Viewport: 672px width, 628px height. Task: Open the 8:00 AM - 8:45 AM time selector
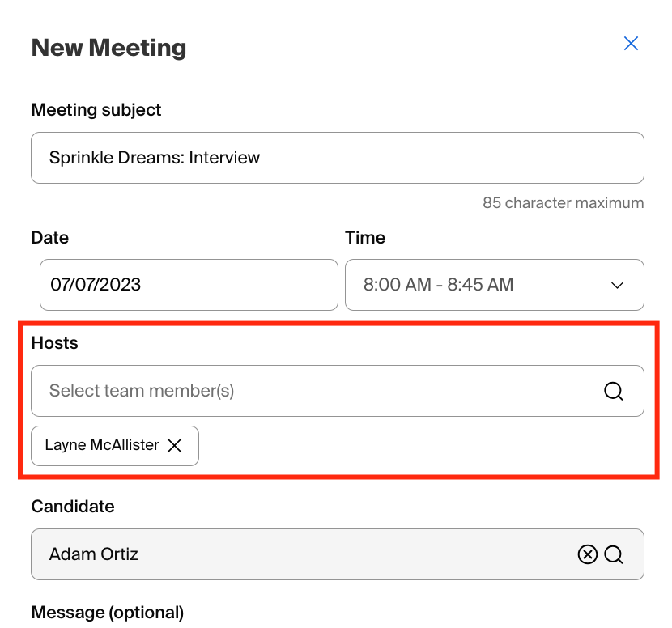494,285
